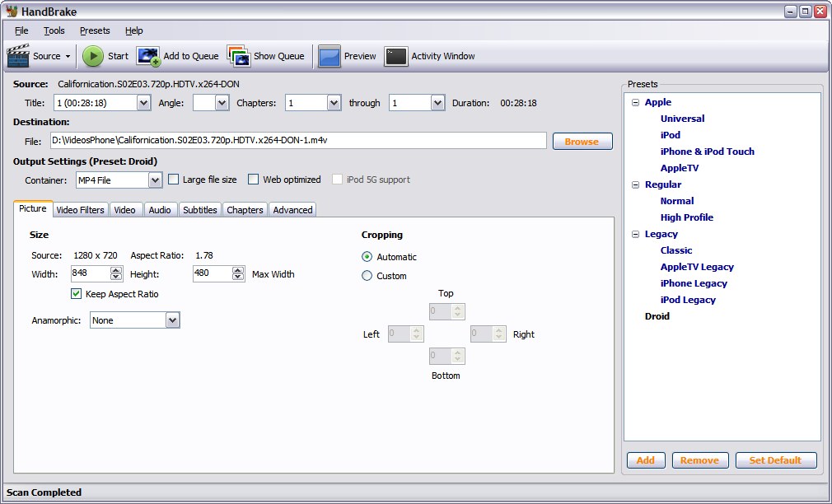Select the AppleTV preset
Image resolution: width=832 pixels, height=504 pixels.
coord(680,168)
